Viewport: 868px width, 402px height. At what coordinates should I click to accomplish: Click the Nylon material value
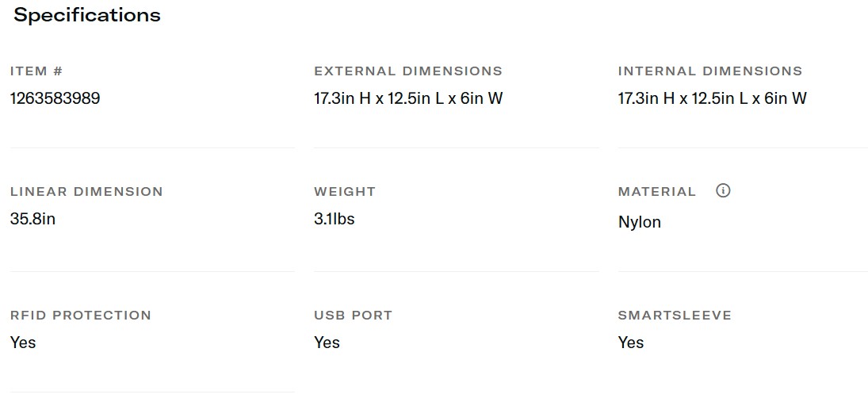click(x=639, y=222)
